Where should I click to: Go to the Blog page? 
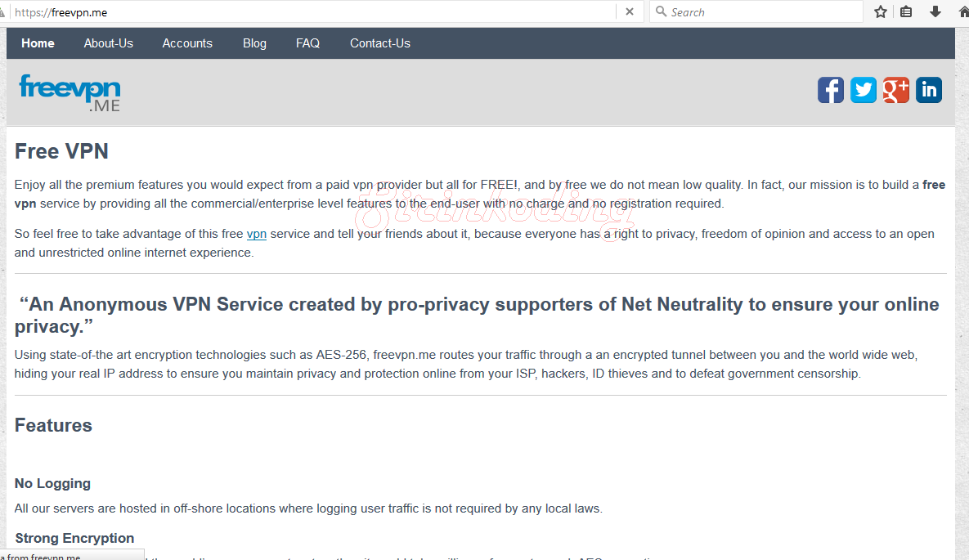pos(254,43)
